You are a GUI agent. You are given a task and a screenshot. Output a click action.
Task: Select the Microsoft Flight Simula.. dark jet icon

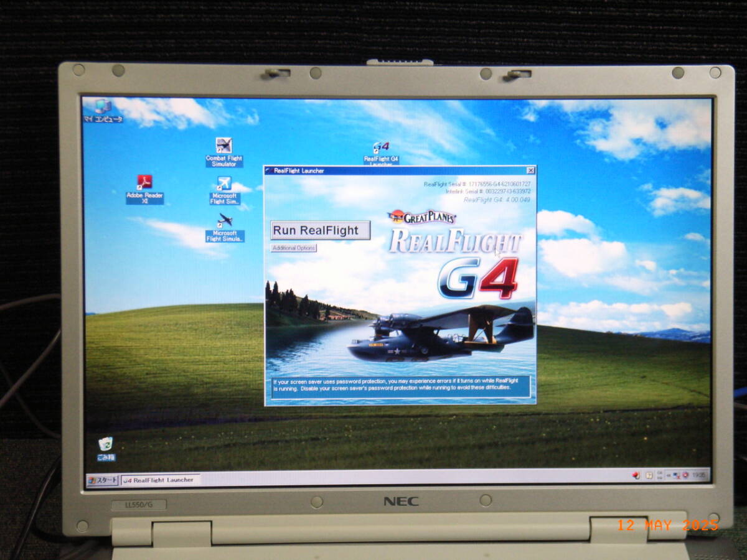pyautogui.click(x=225, y=227)
